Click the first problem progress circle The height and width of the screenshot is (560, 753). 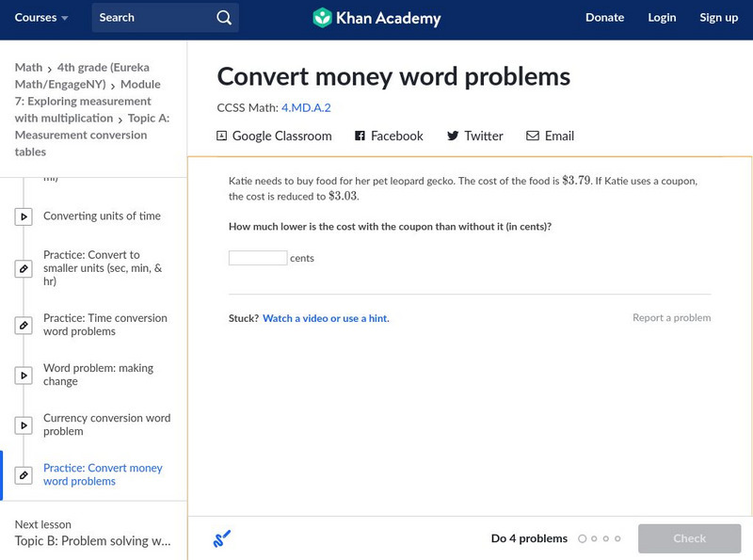point(583,539)
